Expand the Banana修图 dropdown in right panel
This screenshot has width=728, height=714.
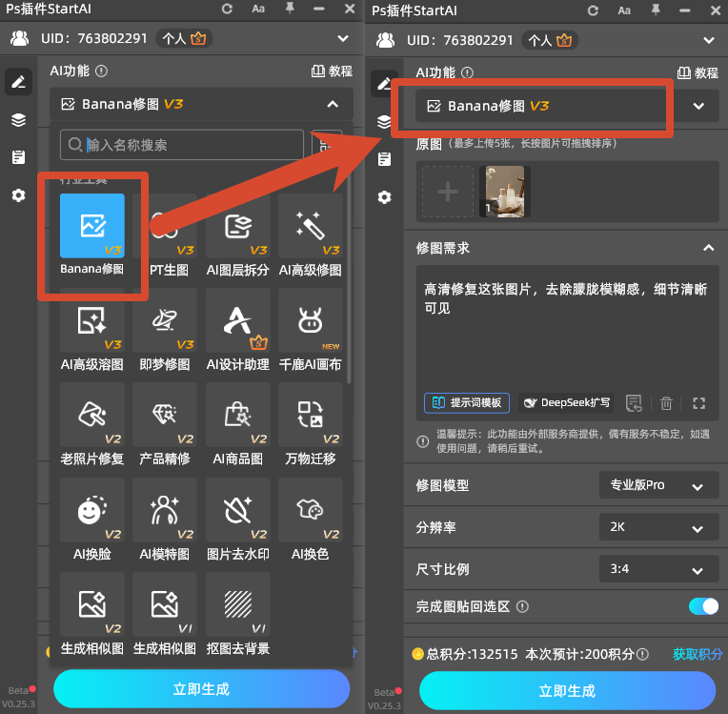[x=698, y=106]
